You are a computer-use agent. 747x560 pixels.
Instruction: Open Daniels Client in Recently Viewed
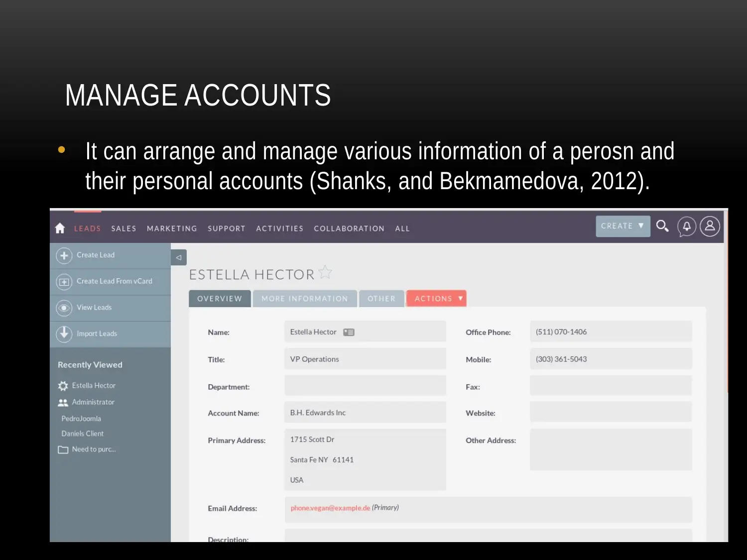(x=83, y=434)
